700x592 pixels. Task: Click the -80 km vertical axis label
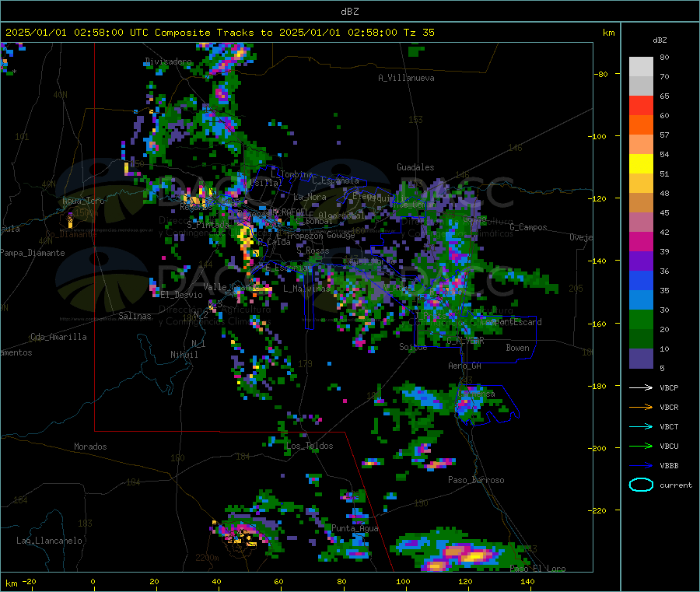pyautogui.click(x=601, y=74)
